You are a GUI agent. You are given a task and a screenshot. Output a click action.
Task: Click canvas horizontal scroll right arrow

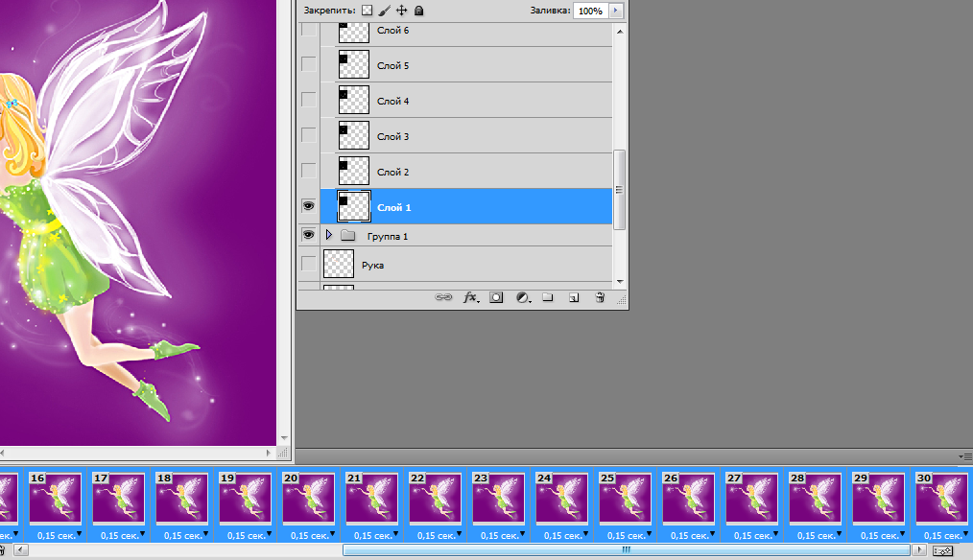click(x=268, y=453)
